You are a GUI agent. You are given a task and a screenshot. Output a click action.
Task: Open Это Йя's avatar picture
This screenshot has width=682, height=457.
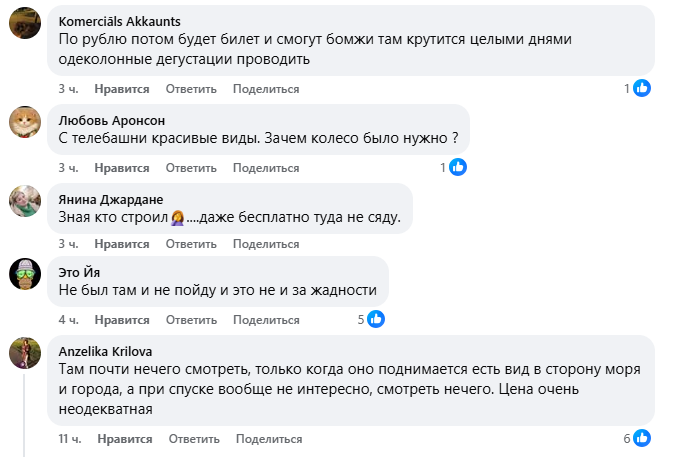25,273
